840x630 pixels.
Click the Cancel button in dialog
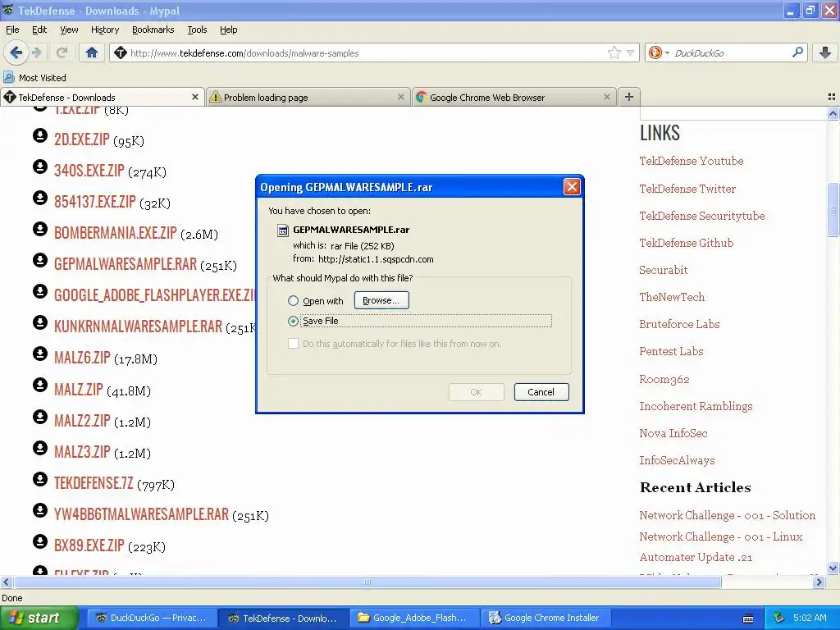[541, 391]
